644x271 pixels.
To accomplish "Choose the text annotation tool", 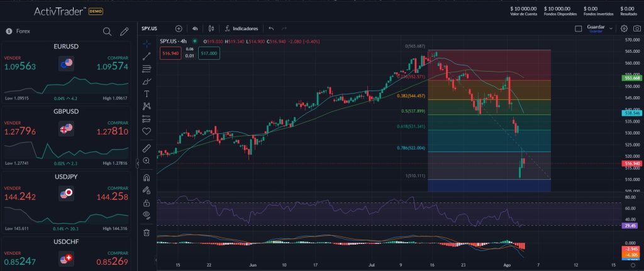I will coord(147,94).
